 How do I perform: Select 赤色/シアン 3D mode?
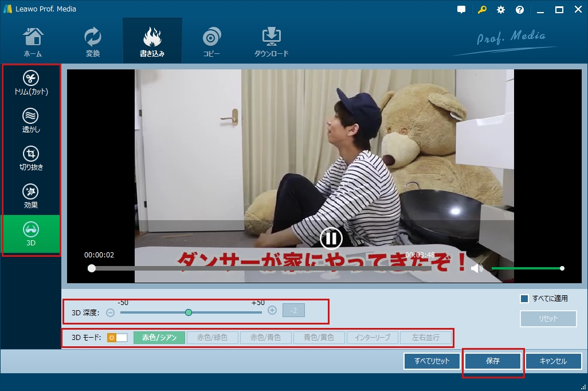[x=159, y=337]
